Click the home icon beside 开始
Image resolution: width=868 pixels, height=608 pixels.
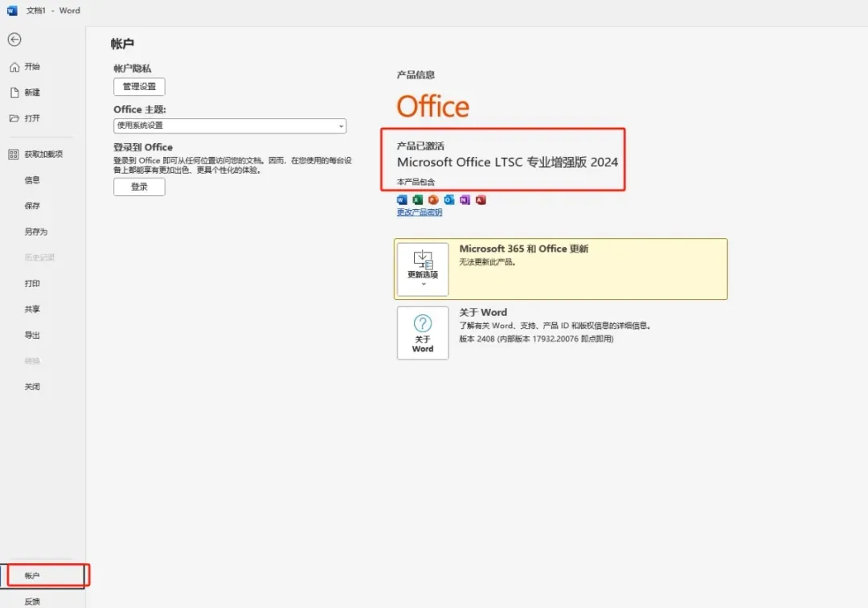[x=14, y=67]
